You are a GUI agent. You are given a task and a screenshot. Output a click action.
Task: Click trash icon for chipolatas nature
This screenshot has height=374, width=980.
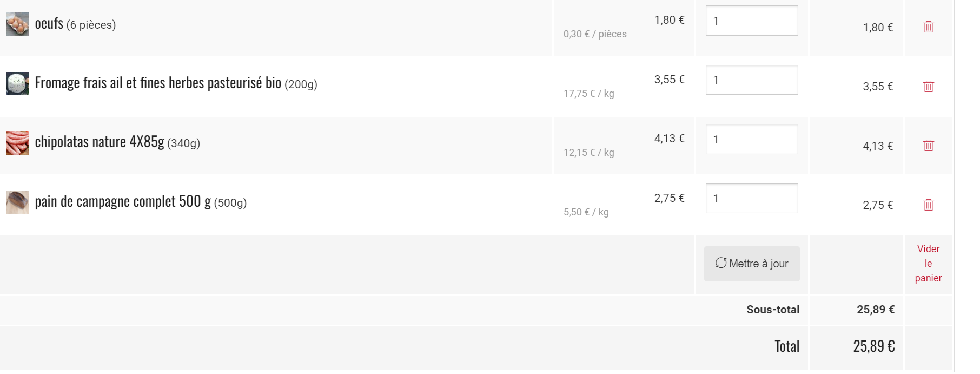[x=928, y=145]
